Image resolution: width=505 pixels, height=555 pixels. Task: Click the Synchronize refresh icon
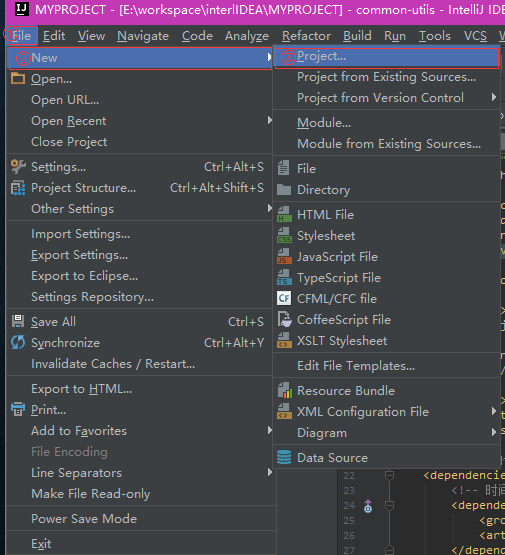coord(18,342)
